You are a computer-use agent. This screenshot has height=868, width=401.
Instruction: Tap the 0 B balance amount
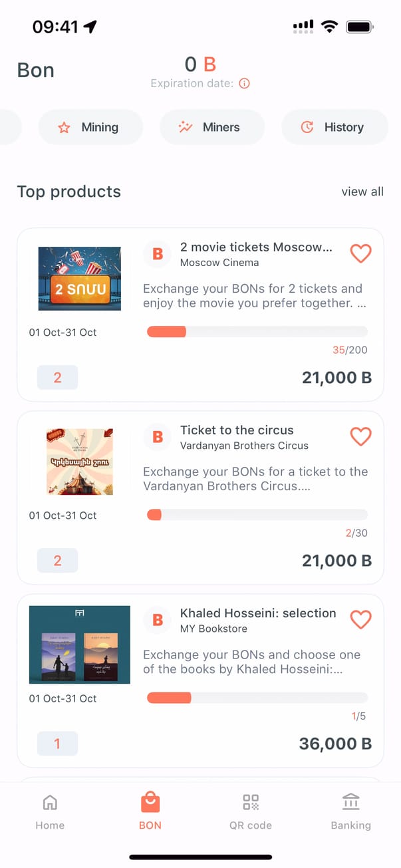point(200,65)
